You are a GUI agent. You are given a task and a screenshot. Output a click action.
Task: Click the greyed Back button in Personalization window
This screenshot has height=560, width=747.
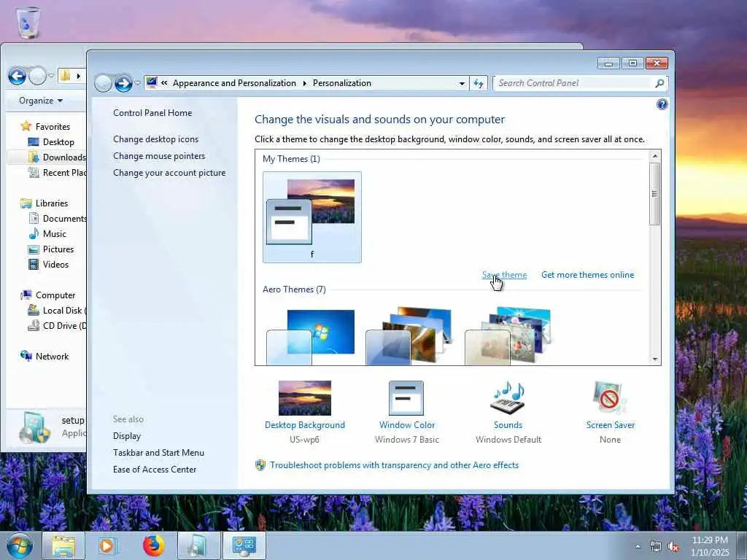(103, 83)
